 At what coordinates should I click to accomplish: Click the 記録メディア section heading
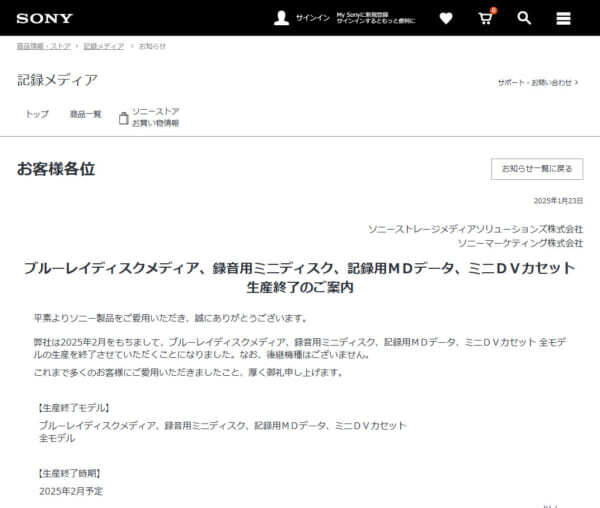57,80
